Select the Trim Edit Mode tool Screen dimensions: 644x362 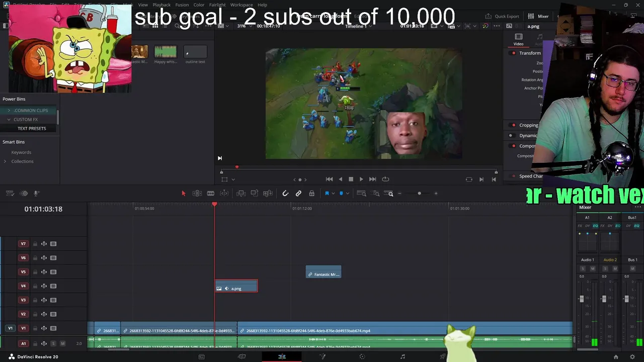197,194
